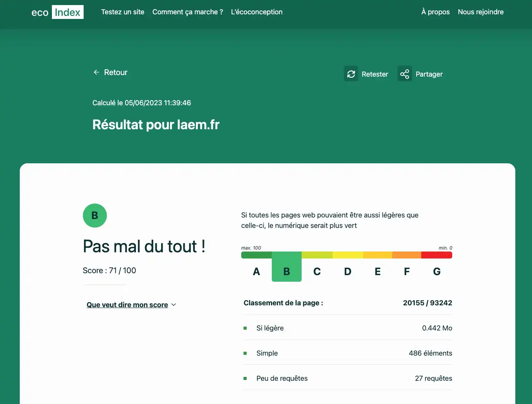
Task: Click the Simple row label
Action: pos(267,353)
